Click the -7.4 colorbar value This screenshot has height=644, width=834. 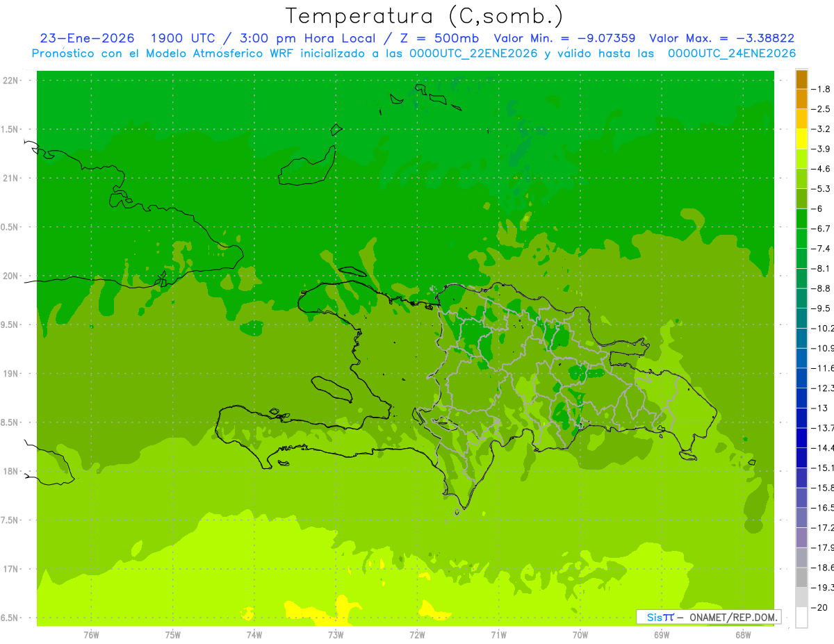822,249
